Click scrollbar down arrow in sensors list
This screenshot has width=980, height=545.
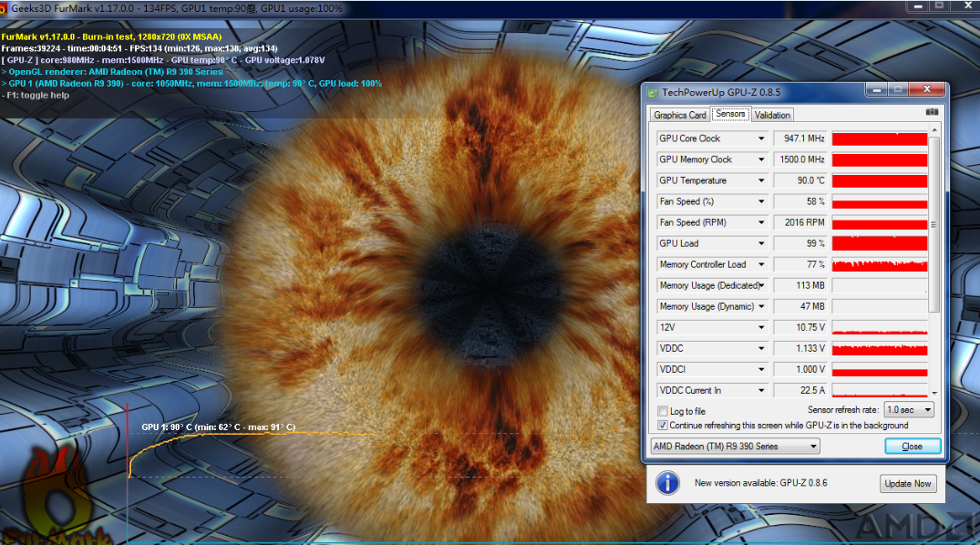[934, 393]
